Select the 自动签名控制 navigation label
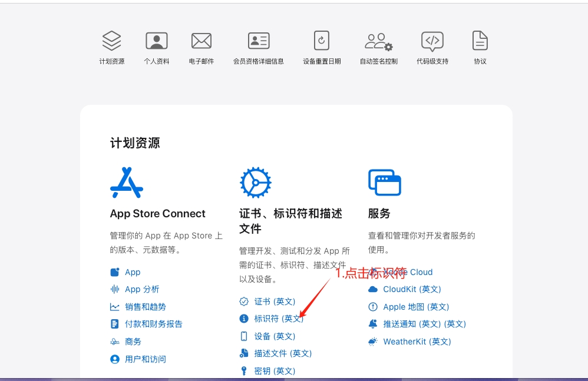 pos(379,61)
